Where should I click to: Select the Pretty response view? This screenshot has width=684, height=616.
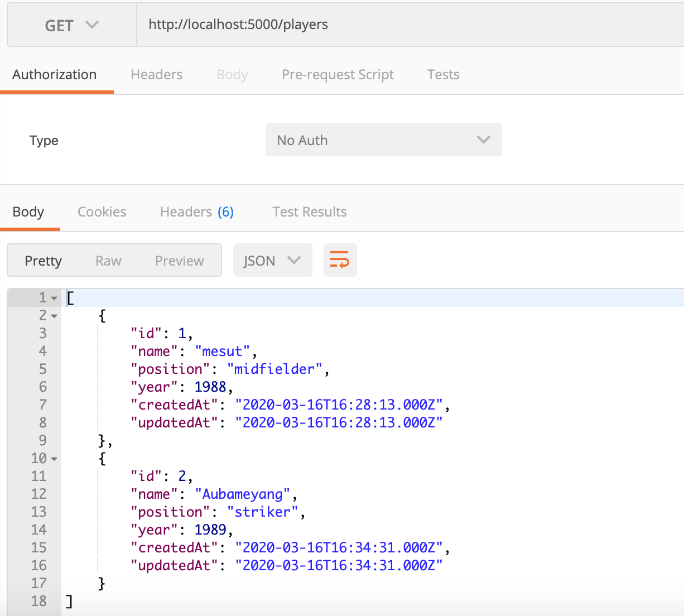[x=44, y=261]
